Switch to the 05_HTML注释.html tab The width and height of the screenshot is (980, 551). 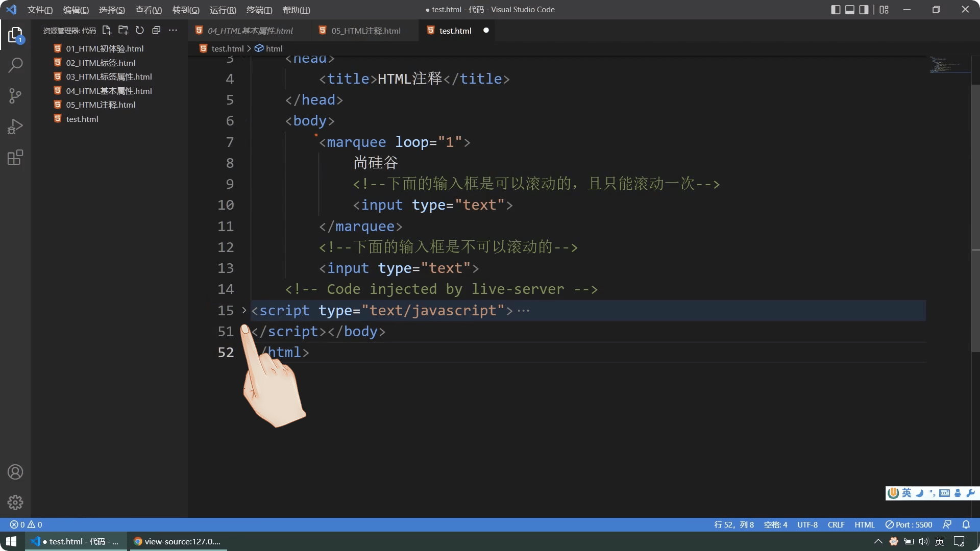click(x=365, y=31)
